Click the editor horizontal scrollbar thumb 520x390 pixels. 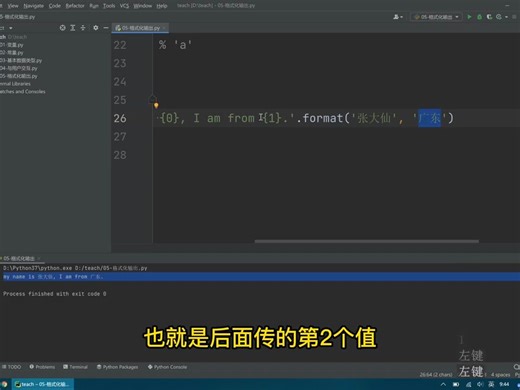(x=367, y=241)
